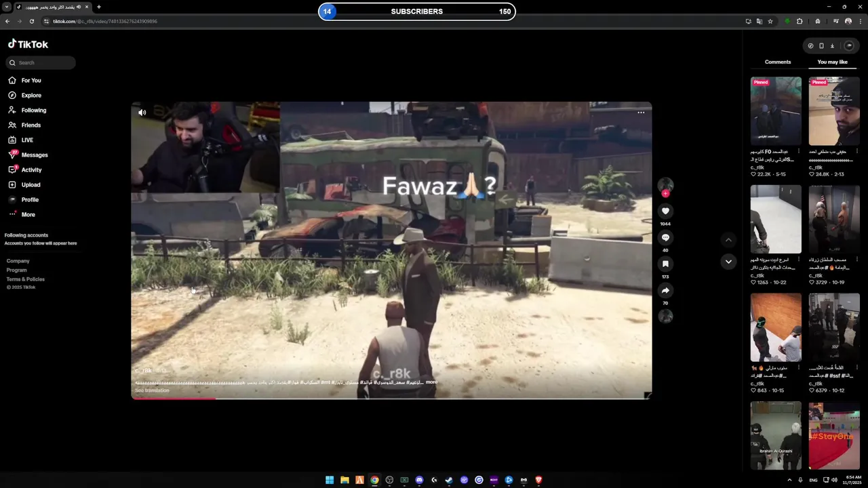The width and height of the screenshot is (868, 488).
Task: Open the creator avatar beside video
Action: click(665, 185)
